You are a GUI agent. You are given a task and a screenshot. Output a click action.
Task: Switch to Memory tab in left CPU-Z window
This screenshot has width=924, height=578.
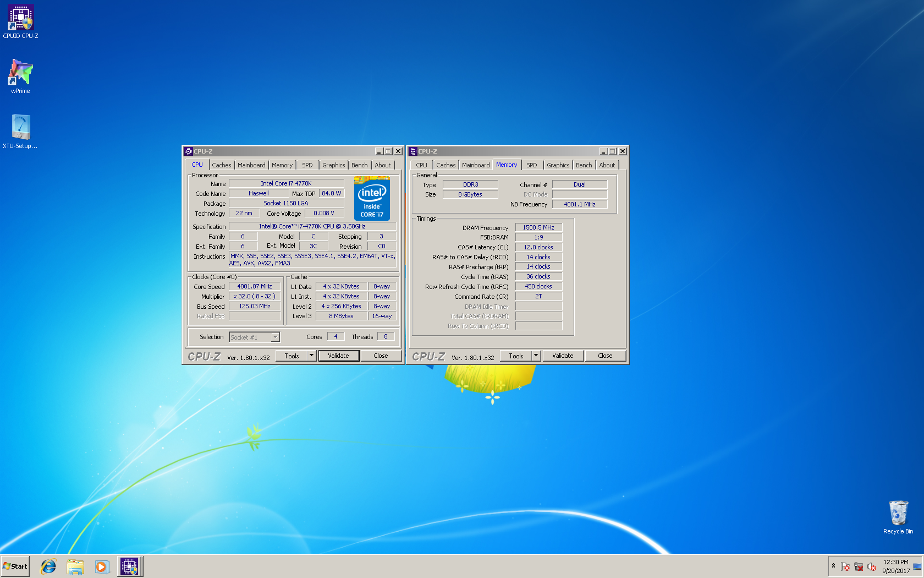[282, 165]
